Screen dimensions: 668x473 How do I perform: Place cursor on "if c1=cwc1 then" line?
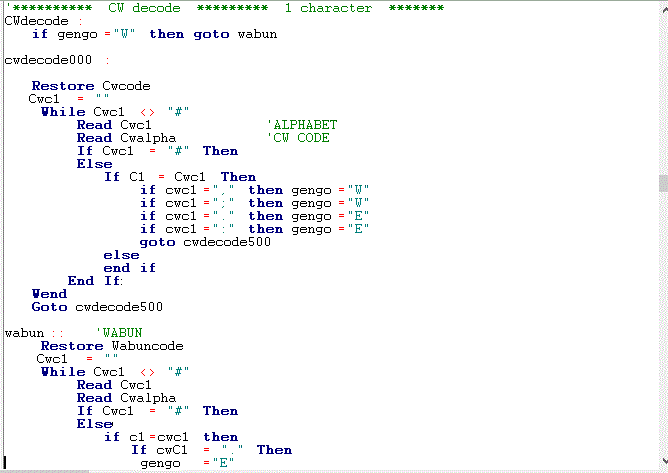pyautogui.click(x=171, y=437)
